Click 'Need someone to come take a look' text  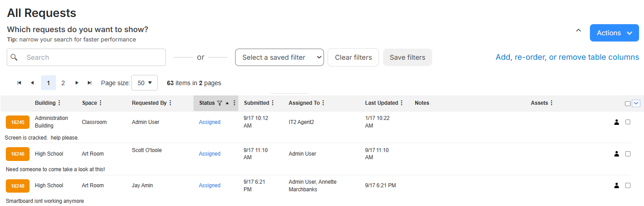[x=55, y=169]
